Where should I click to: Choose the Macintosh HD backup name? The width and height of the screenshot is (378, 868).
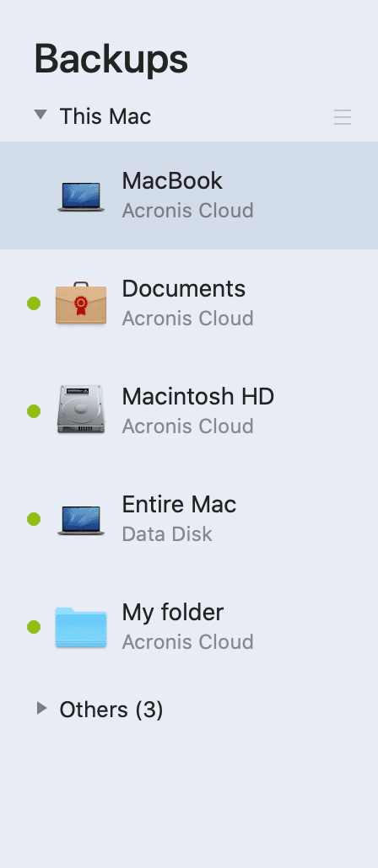[x=198, y=396]
